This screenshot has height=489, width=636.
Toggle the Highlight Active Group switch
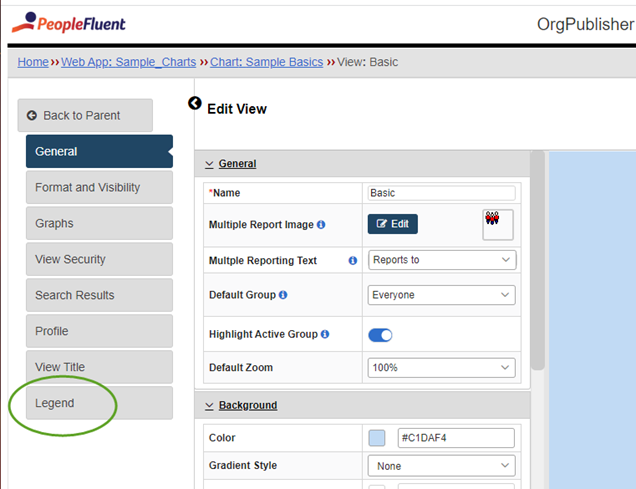(380, 335)
